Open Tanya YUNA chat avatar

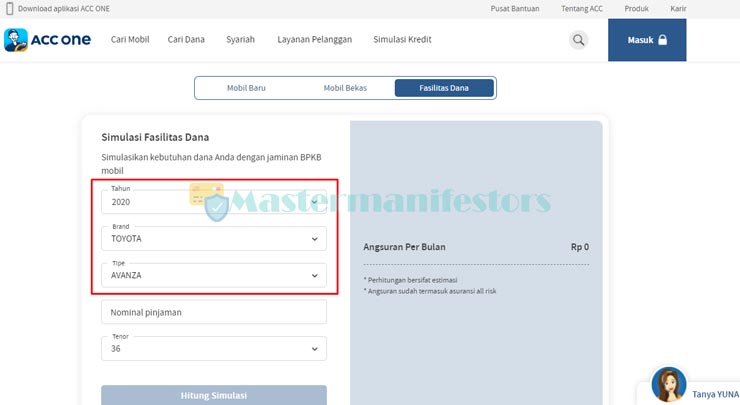point(669,384)
